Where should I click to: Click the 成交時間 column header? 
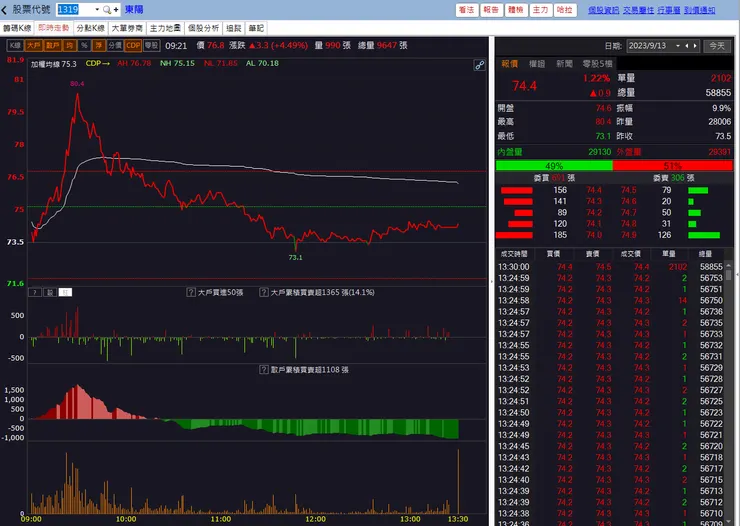(x=514, y=254)
